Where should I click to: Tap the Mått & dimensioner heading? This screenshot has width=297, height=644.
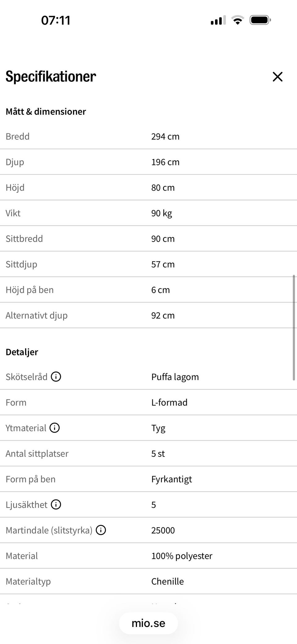[x=46, y=111]
